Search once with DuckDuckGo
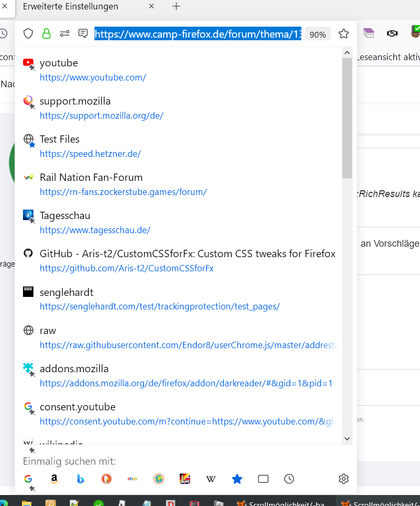 [107, 479]
